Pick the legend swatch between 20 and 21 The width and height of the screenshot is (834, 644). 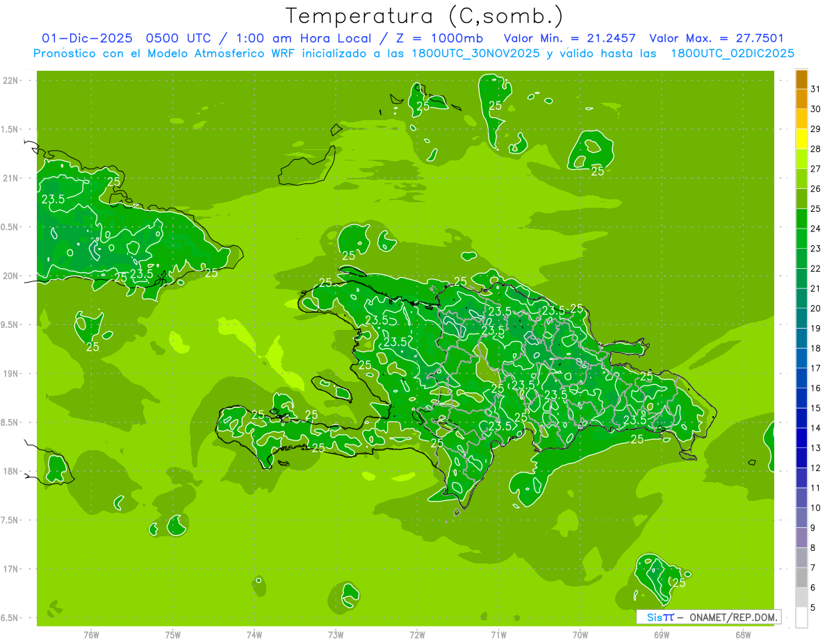pyautogui.click(x=801, y=298)
